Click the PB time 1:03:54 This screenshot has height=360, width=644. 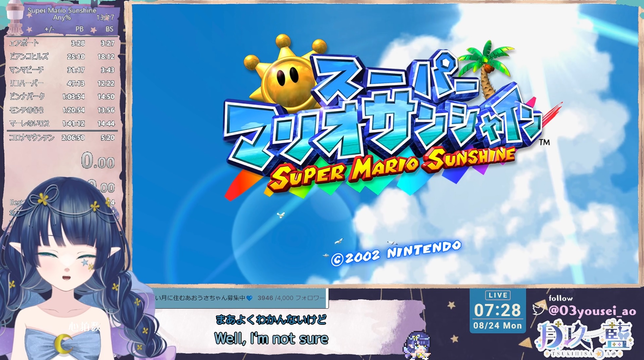coord(74,97)
